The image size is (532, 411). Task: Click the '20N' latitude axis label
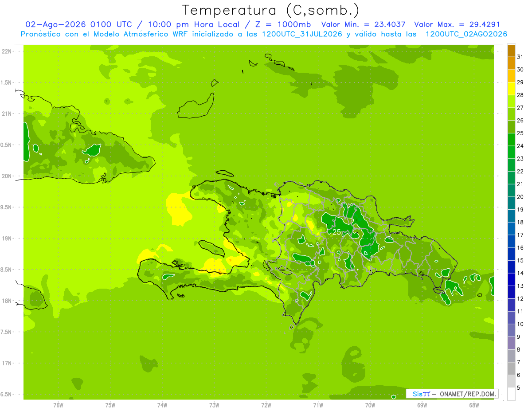point(7,176)
